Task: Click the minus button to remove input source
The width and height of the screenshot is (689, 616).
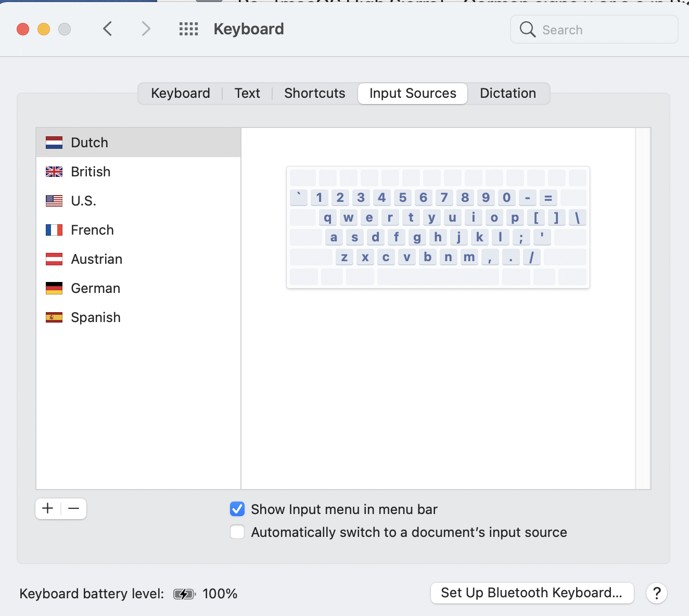Action: 74,508
